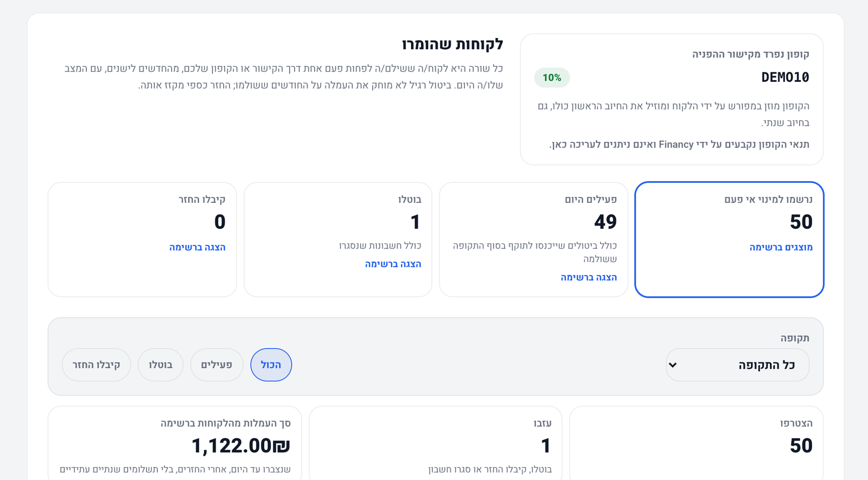Click the 0 value under קיבלו החזר
This screenshot has height=480, width=868.
(220, 222)
